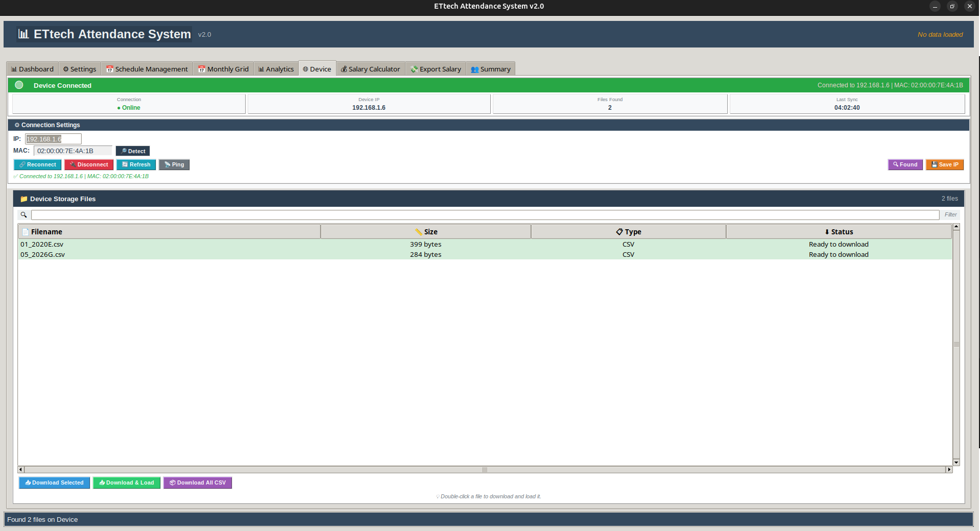Image resolution: width=980 pixels, height=531 pixels.
Task: Select the Device tab
Action: (x=317, y=69)
